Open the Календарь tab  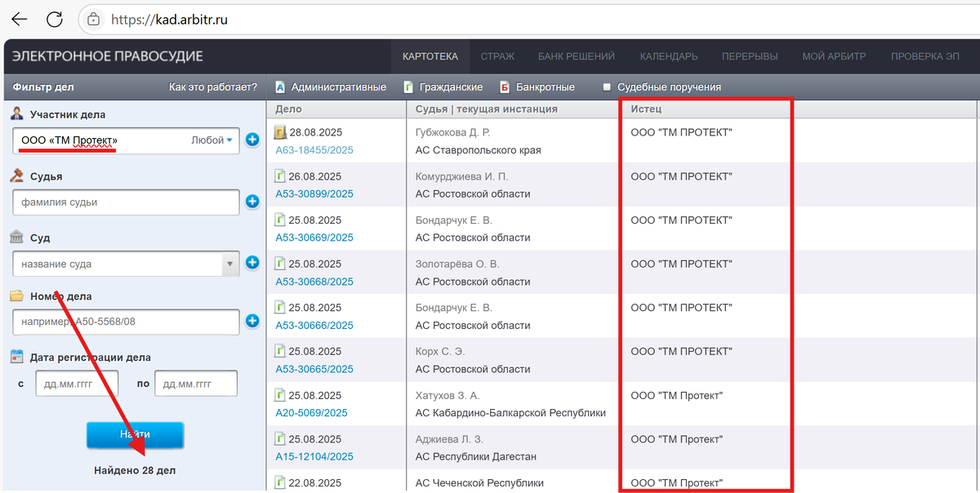click(669, 56)
